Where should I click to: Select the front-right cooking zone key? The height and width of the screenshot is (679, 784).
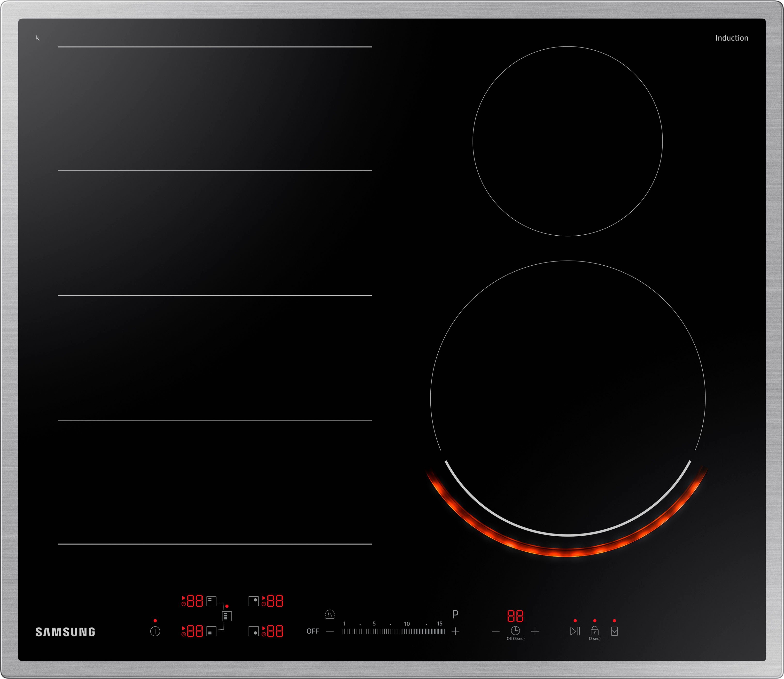click(254, 631)
